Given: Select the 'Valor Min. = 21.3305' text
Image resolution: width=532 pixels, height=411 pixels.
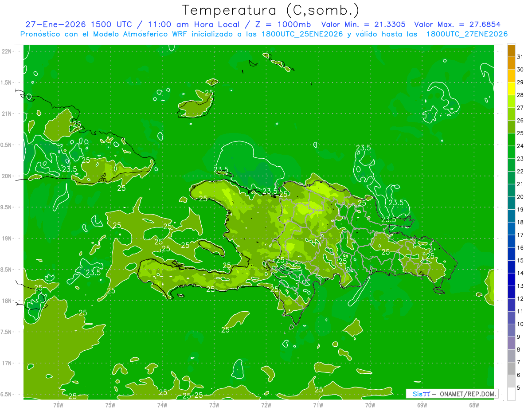Looking at the screenshot, I should coord(363,24).
